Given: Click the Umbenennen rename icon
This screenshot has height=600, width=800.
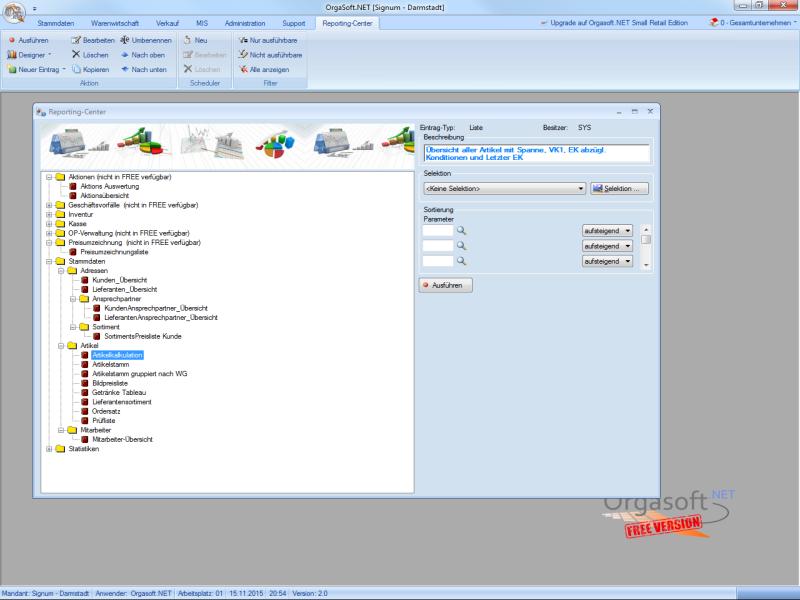Looking at the screenshot, I should pos(125,40).
